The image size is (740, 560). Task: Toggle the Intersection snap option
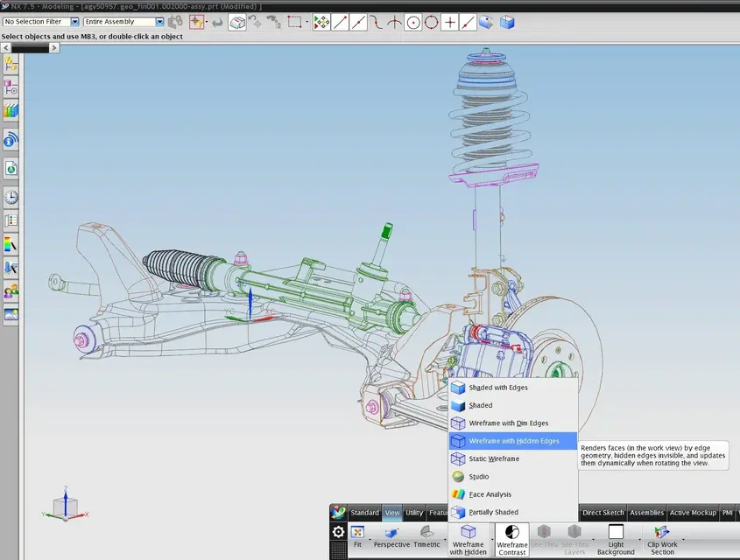pos(395,22)
